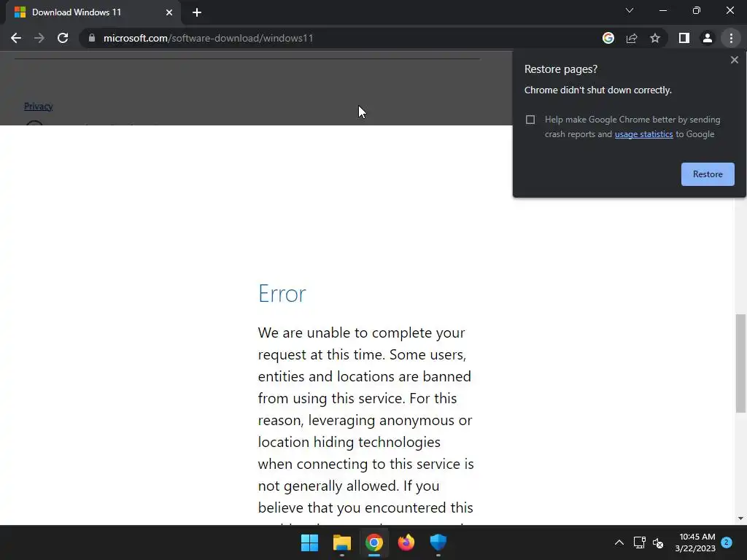Expand the tab search chevron
Screen dimensions: 747x560
630,10
